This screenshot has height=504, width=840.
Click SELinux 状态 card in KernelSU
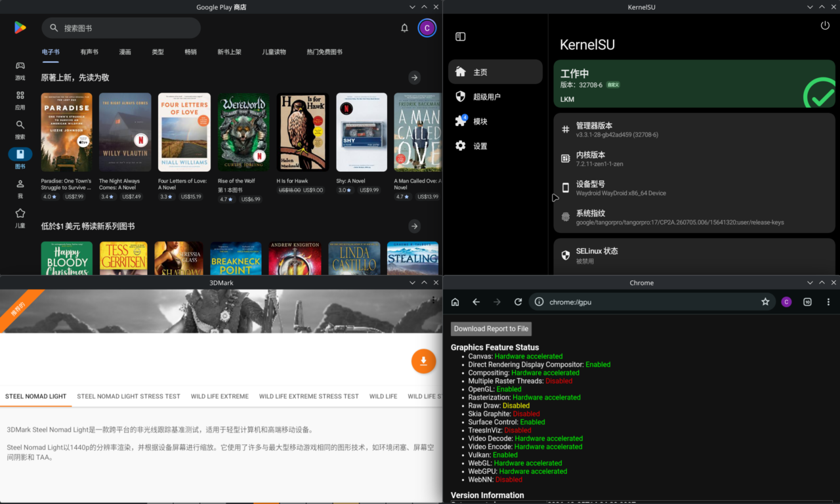coord(694,256)
